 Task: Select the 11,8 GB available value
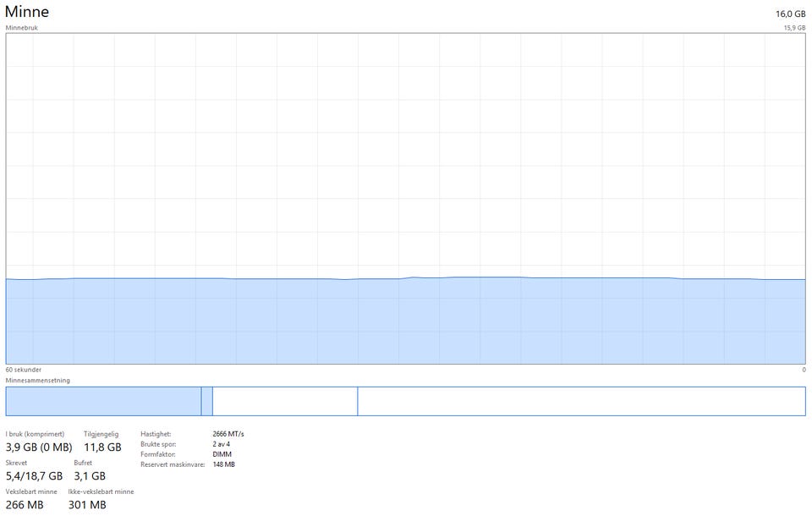(x=102, y=447)
